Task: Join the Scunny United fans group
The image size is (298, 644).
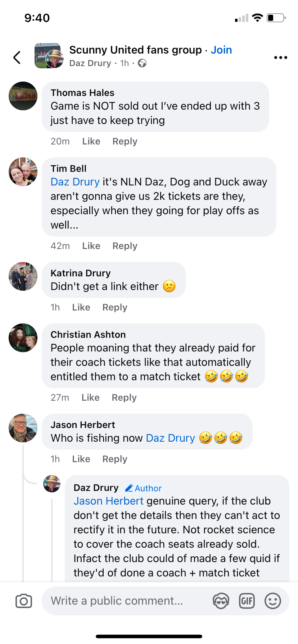Action: coord(221,50)
